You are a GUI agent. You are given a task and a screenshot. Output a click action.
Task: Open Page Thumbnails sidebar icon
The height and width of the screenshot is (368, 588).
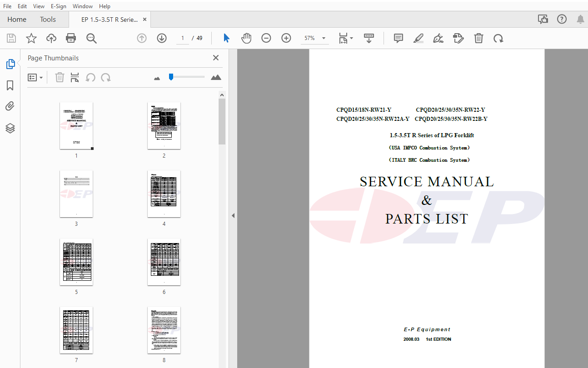(x=10, y=64)
